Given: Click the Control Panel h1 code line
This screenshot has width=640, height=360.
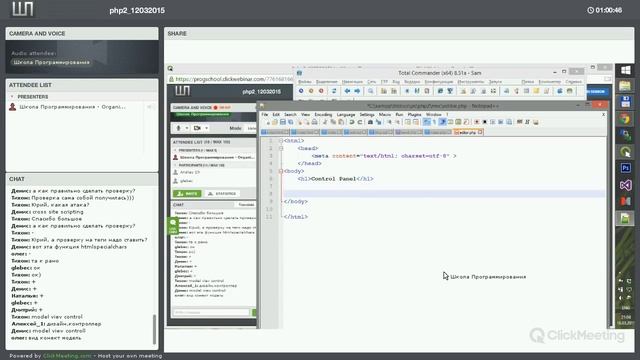Looking at the screenshot, I should (x=336, y=179).
